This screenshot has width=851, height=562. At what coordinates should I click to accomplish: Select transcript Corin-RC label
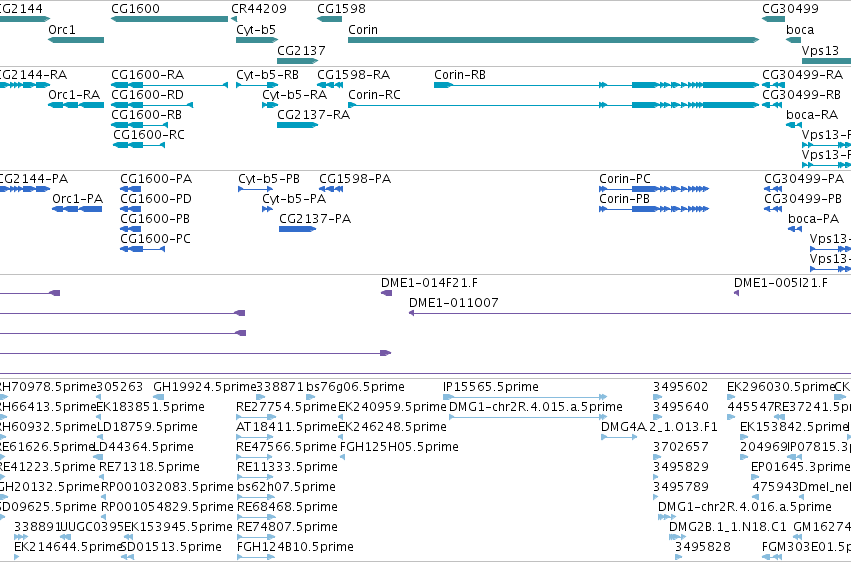(x=374, y=95)
